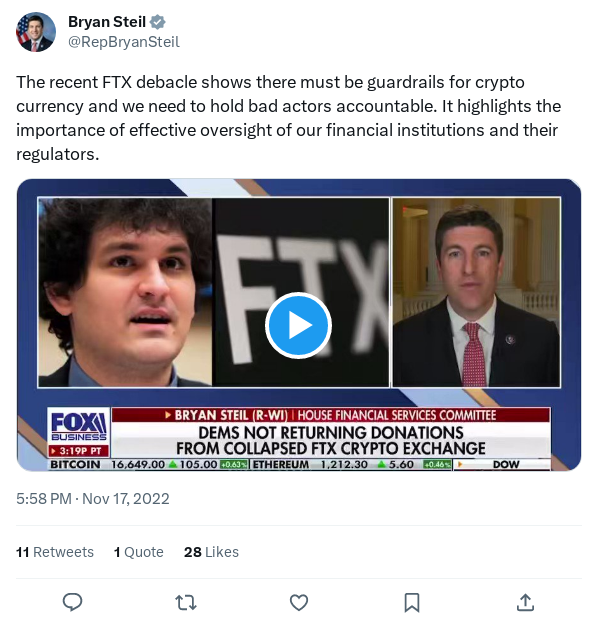
Task: Like the tweet with heart icon
Action: [299, 602]
